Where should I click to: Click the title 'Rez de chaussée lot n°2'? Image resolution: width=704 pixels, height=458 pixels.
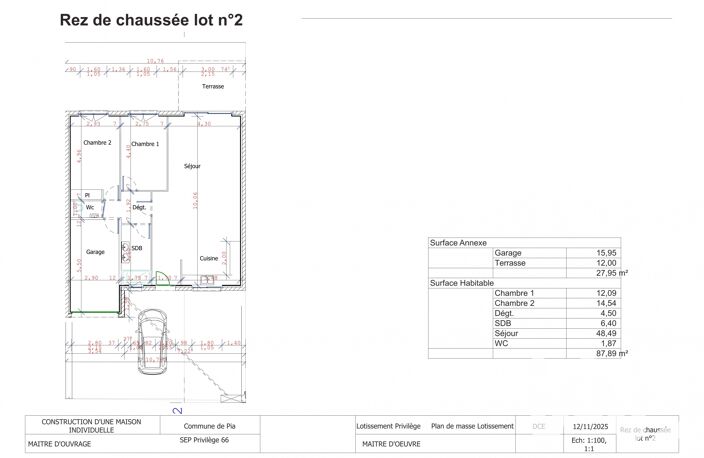151,20
